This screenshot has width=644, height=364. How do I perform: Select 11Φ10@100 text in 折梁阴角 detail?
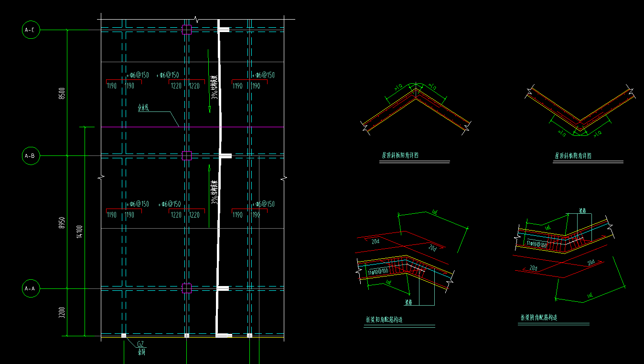[537, 244]
